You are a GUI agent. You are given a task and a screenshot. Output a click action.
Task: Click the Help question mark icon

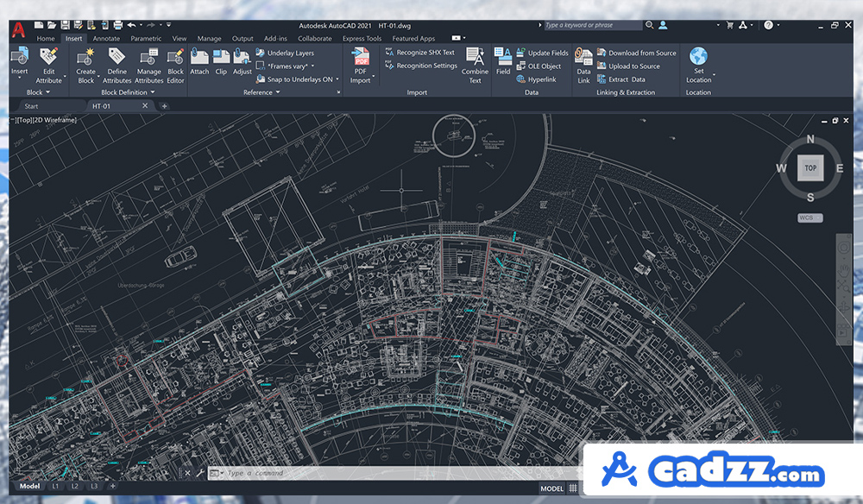pos(768,25)
